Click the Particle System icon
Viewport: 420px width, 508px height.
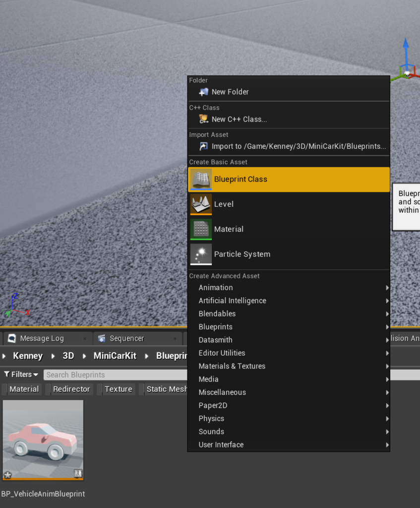click(x=201, y=254)
